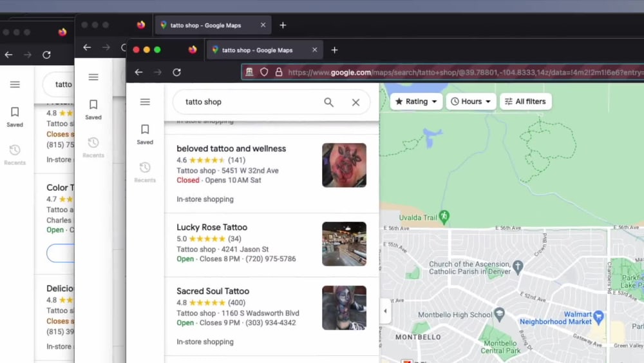Open the hamburger menu in front Maps window

(145, 102)
